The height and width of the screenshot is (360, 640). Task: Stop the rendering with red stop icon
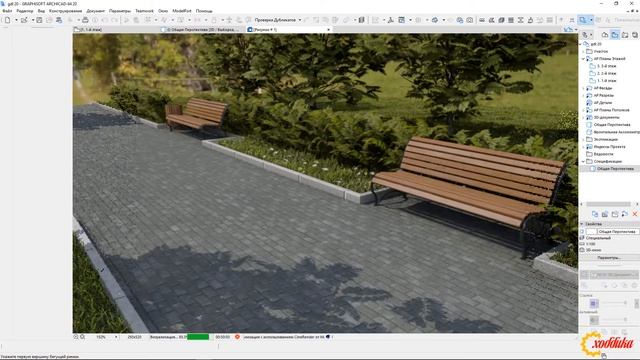[x=237, y=337]
